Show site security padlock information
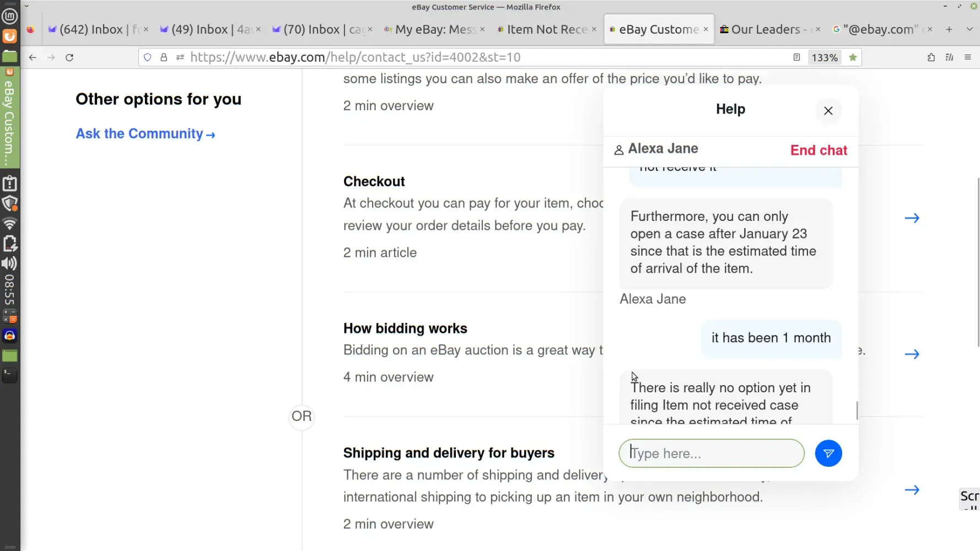Image resolution: width=980 pixels, height=551 pixels. click(x=164, y=57)
